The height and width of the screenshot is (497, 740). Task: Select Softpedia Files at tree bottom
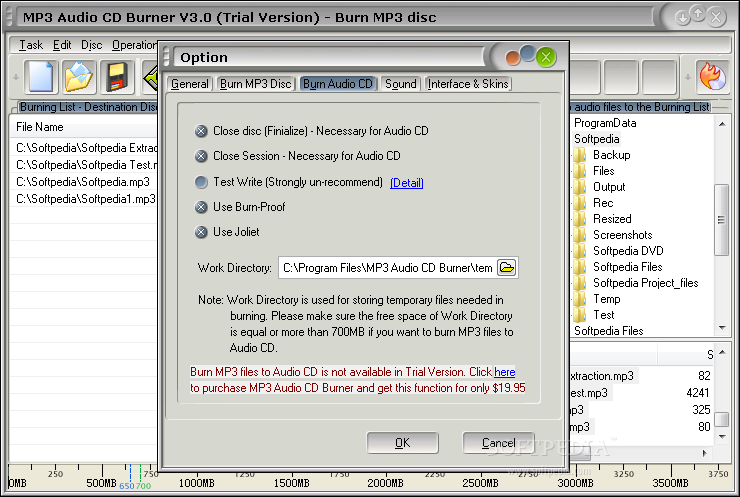[608, 331]
